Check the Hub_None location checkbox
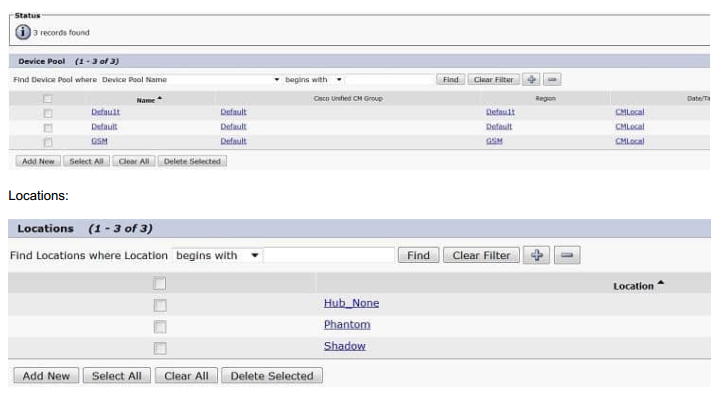728x399 pixels. (x=160, y=305)
